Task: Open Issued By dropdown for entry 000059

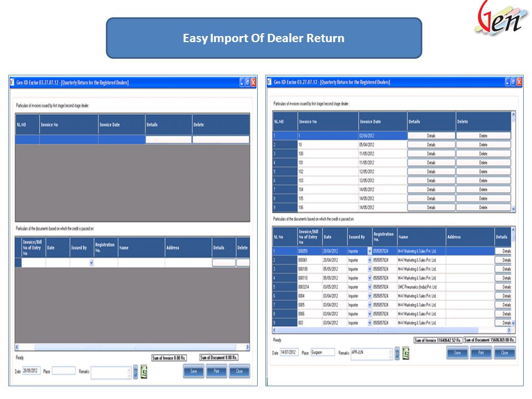Action: point(370,251)
